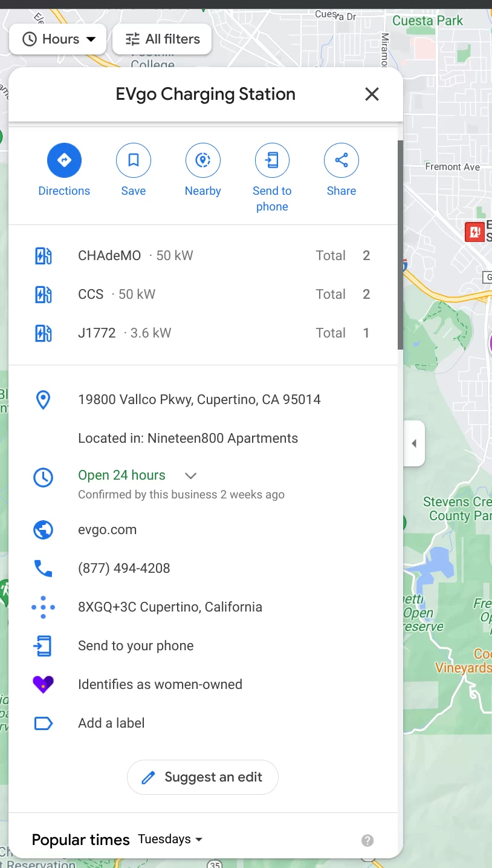Click the clock hours icon
This screenshot has width=492, height=868.
click(43, 477)
